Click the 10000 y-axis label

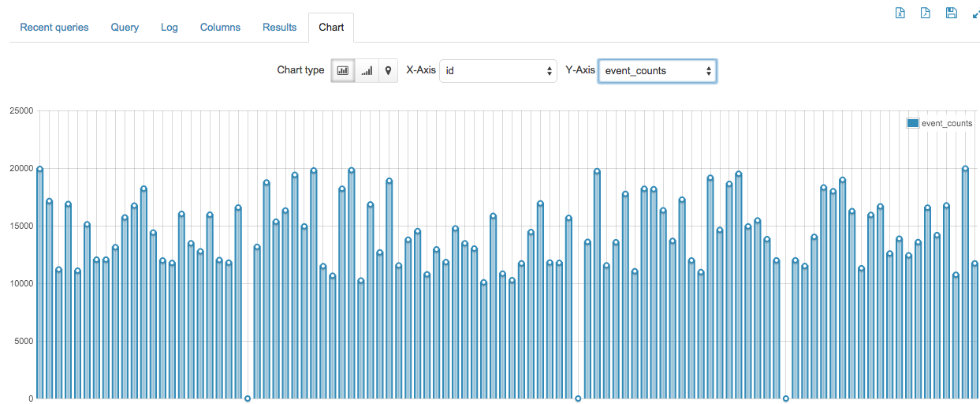coord(20,284)
